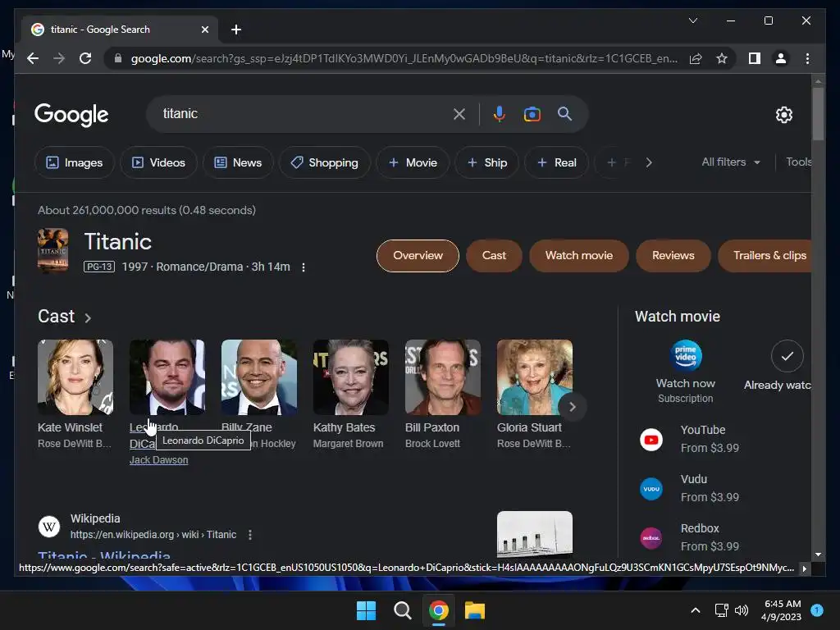
Task: Open the Jack Dawson link
Action: pos(158,459)
